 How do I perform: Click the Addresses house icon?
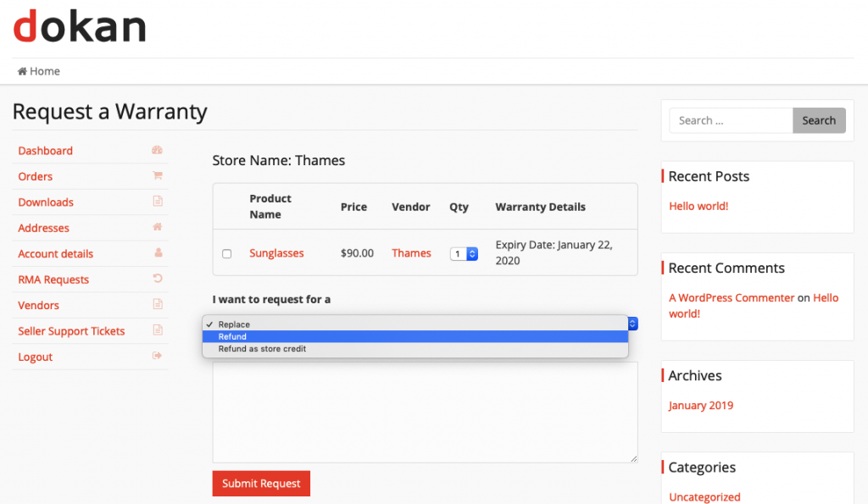tap(158, 227)
